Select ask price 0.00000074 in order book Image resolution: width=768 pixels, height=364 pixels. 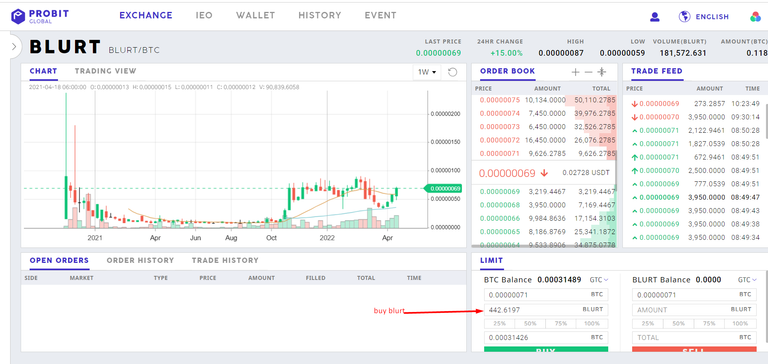click(x=500, y=113)
